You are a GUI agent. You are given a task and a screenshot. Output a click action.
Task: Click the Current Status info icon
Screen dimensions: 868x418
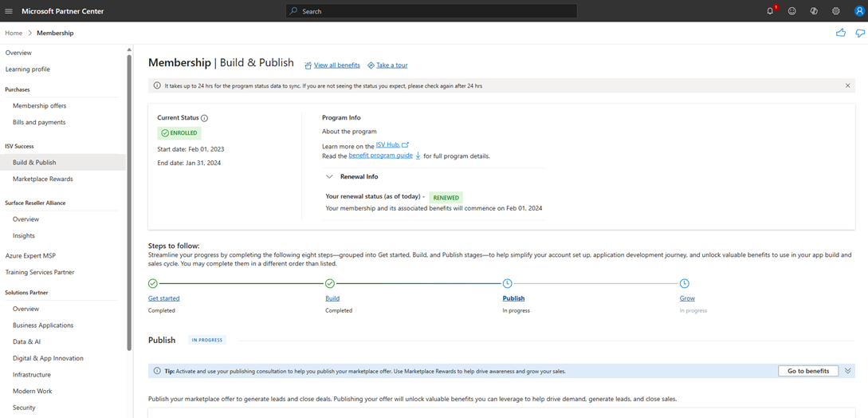(x=205, y=118)
